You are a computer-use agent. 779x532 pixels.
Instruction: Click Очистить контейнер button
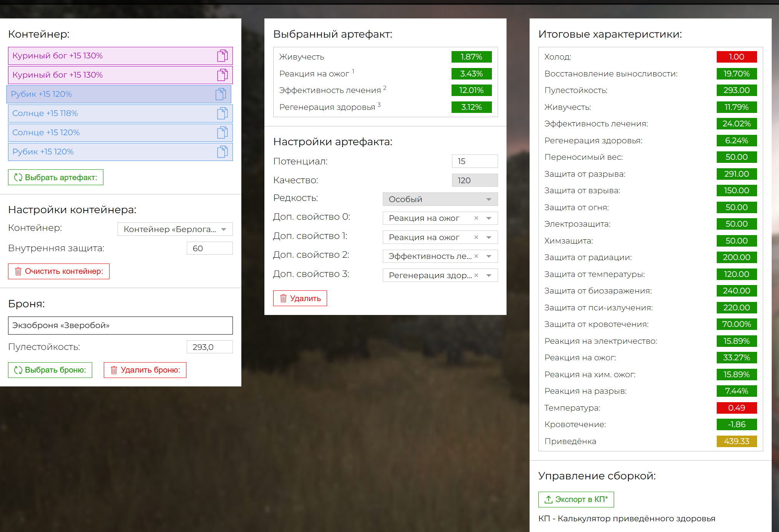click(x=59, y=271)
